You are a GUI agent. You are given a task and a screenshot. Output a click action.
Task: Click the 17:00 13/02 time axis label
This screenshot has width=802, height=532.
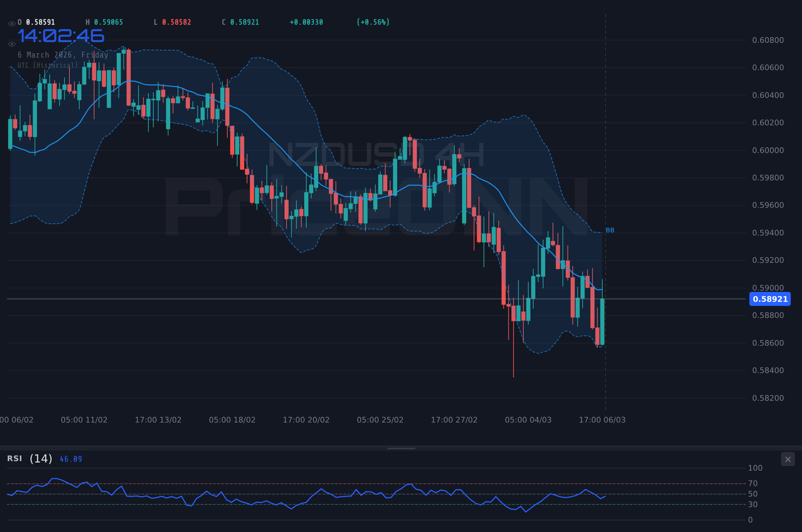(158, 420)
